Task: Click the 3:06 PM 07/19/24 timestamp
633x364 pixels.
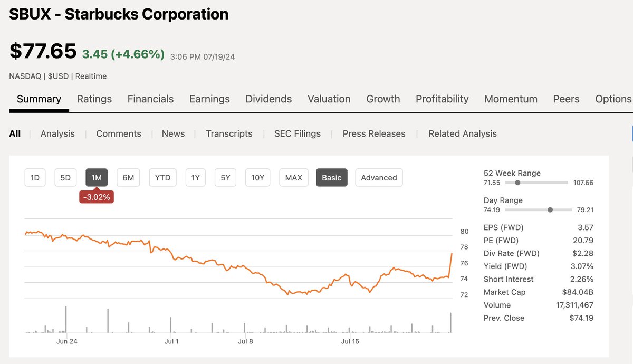Action: (203, 56)
